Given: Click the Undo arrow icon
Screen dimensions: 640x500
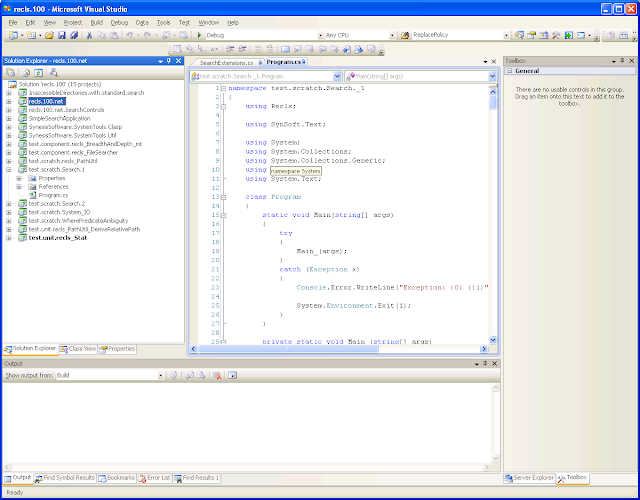Looking at the screenshot, I should [x=129, y=36].
